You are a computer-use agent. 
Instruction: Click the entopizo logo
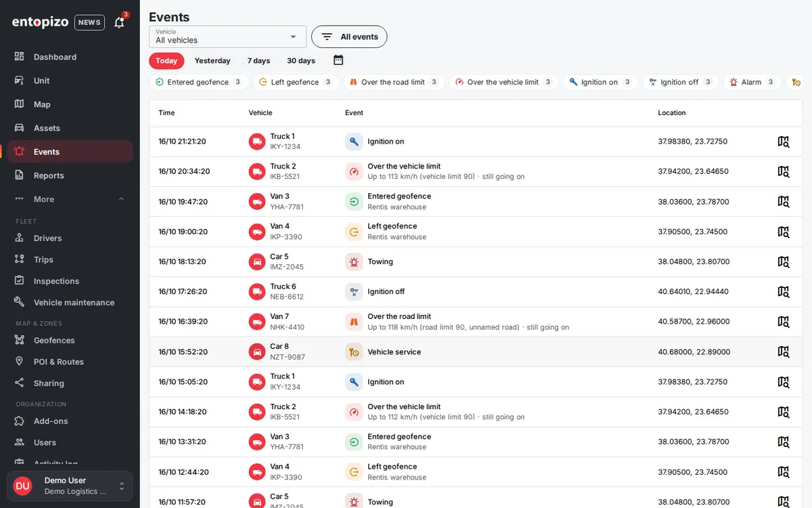tap(40, 22)
